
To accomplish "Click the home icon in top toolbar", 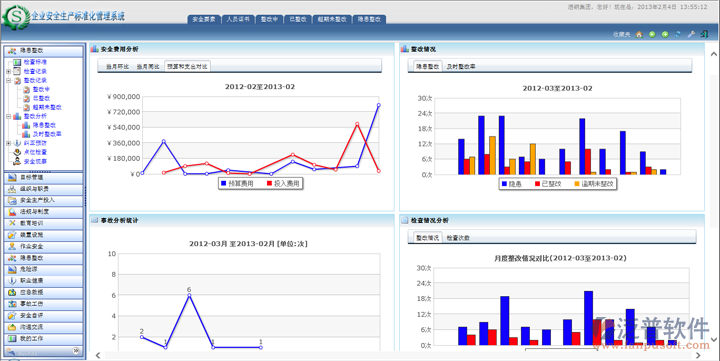I will (639, 34).
